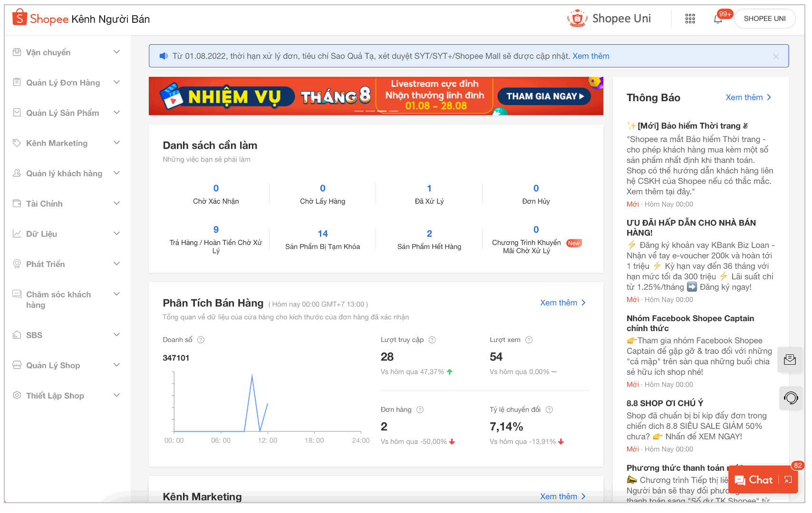Viewport: 812px width, 513px height.
Task: Click the Thiết Lập Shop gear icon
Action: 17,395
